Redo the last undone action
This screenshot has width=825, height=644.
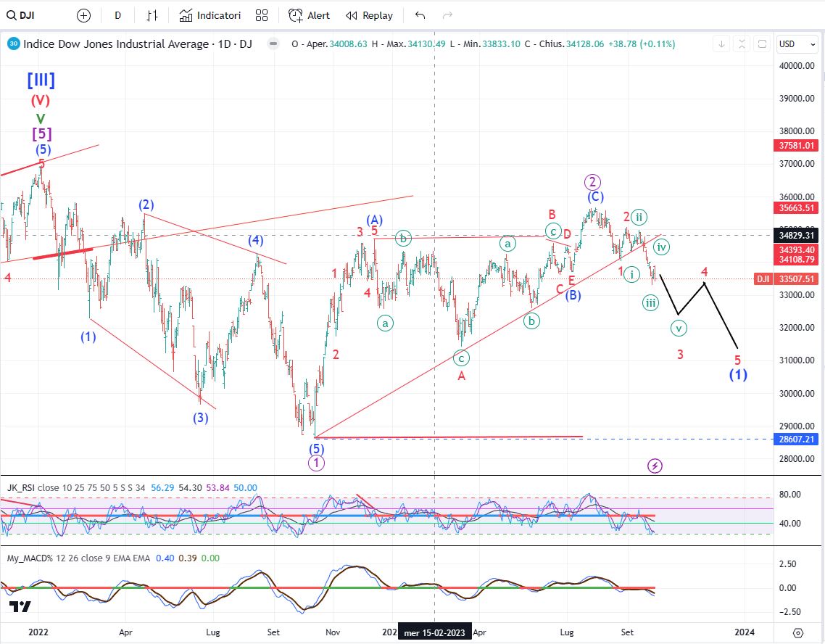coord(448,16)
